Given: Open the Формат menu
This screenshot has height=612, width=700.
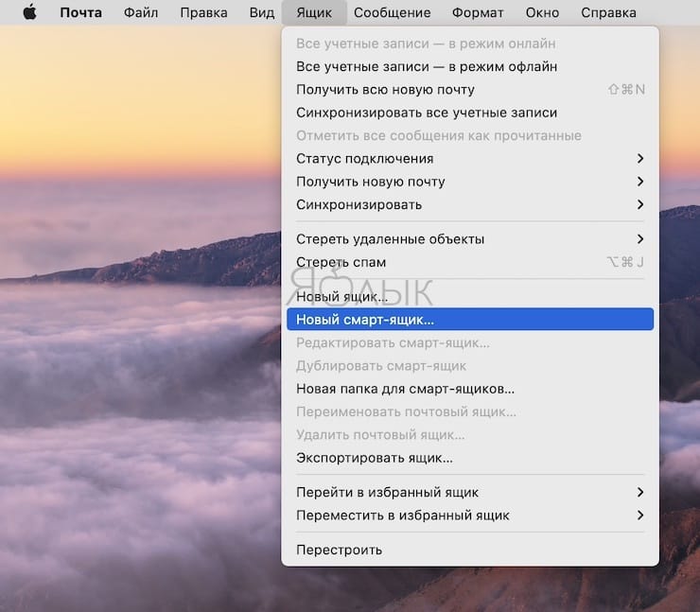Looking at the screenshot, I should pos(478,12).
